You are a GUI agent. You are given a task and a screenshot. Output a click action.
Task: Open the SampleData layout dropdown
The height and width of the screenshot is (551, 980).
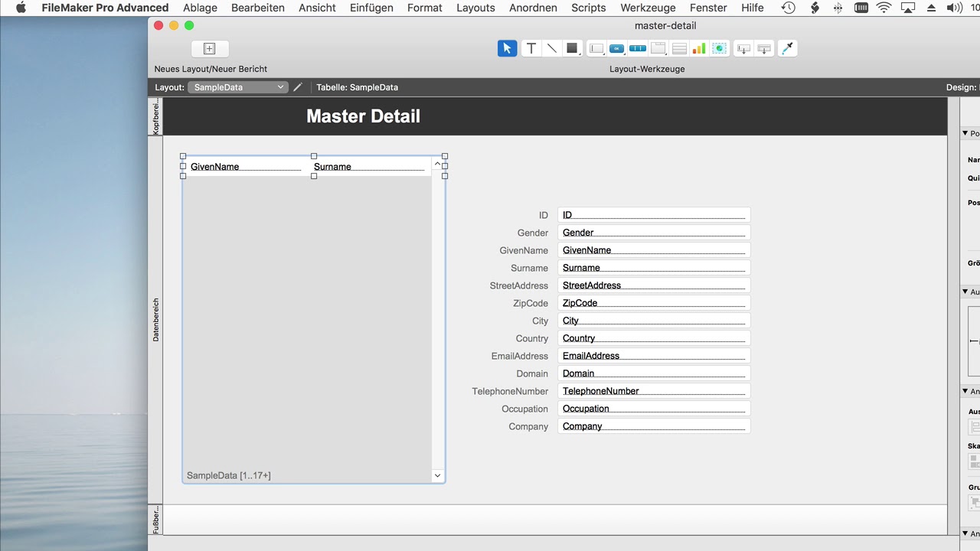(238, 87)
